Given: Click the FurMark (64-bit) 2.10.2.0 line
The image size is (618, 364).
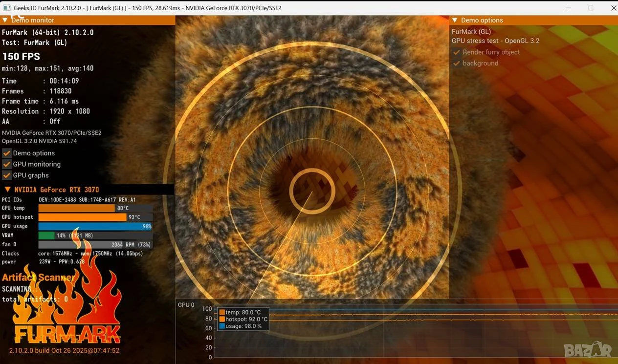Looking at the screenshot, I should 48,32.
